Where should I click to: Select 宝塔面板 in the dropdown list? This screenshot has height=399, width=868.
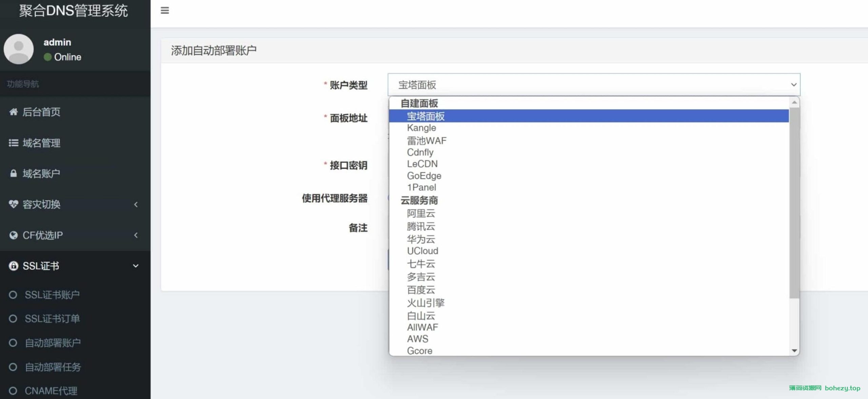pos(589,116)
